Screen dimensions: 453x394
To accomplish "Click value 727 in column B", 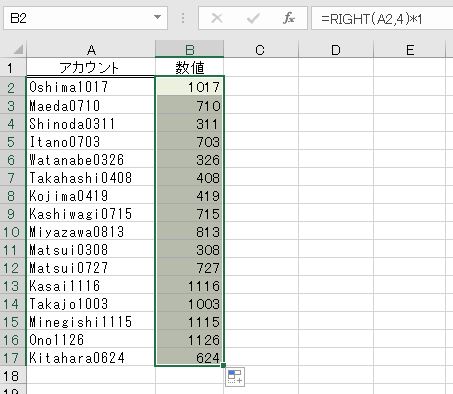I will 190,267.
